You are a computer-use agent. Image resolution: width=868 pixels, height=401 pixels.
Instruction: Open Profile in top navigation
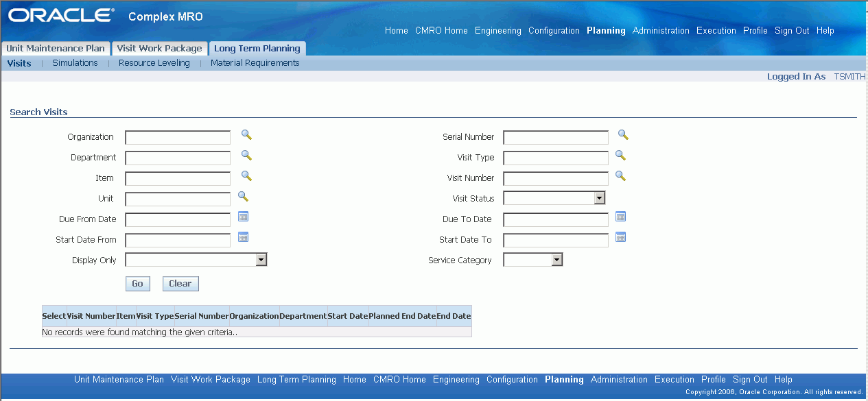coord(755,31)
